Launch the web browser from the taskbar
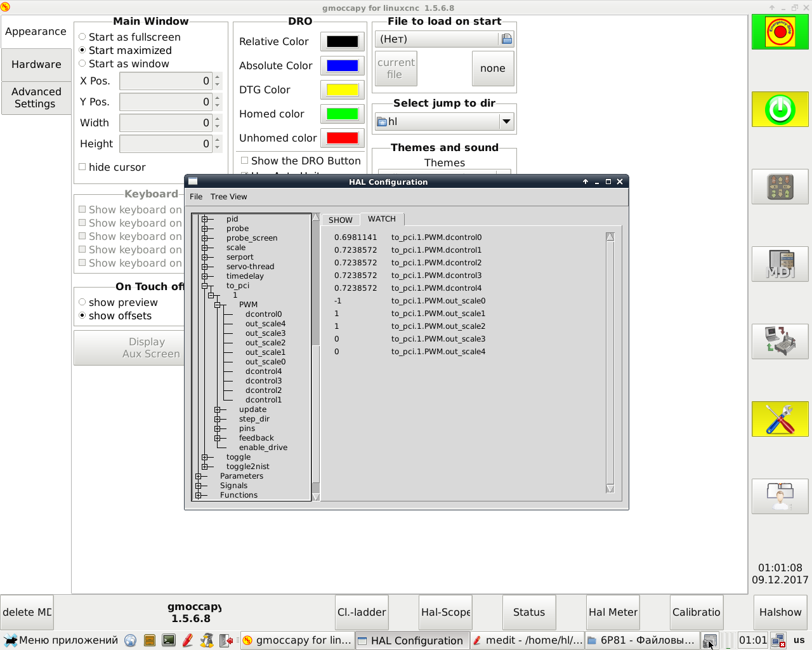Screen dimensions: 812x650 (131, 640)
